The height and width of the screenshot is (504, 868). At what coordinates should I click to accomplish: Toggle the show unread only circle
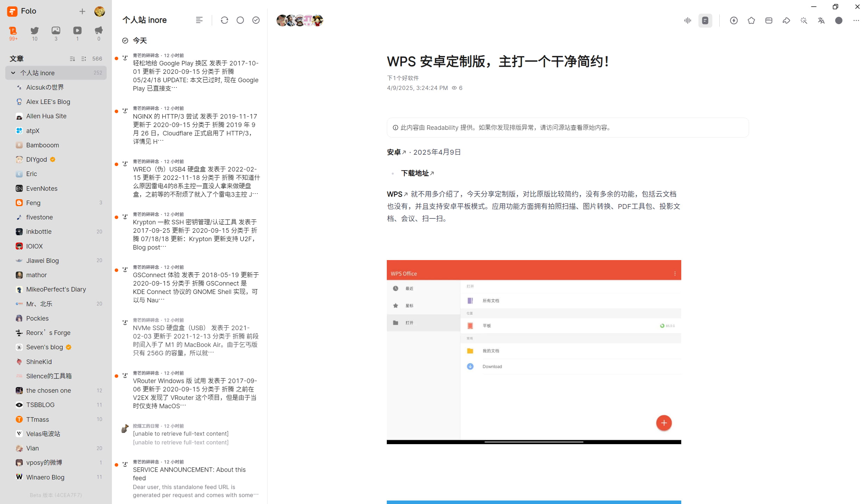click(240, 20)
